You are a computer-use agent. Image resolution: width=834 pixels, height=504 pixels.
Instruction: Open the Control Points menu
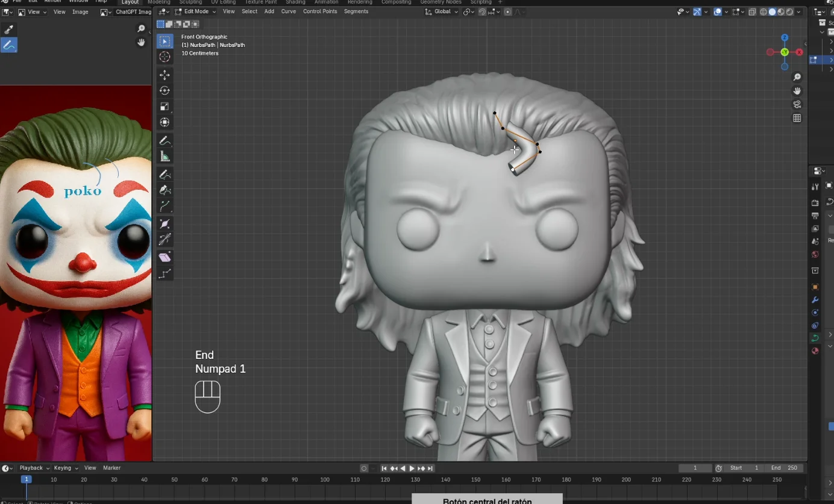point(320,11)
